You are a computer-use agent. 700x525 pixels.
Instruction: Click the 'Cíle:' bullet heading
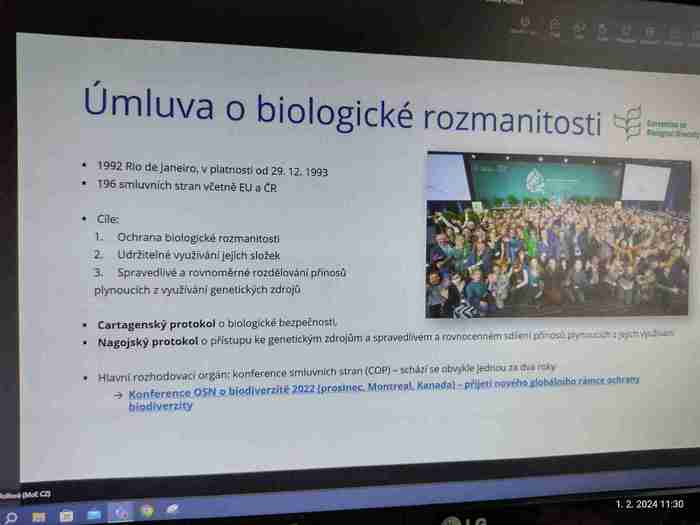pyautogui.click(x=108, y=219)
